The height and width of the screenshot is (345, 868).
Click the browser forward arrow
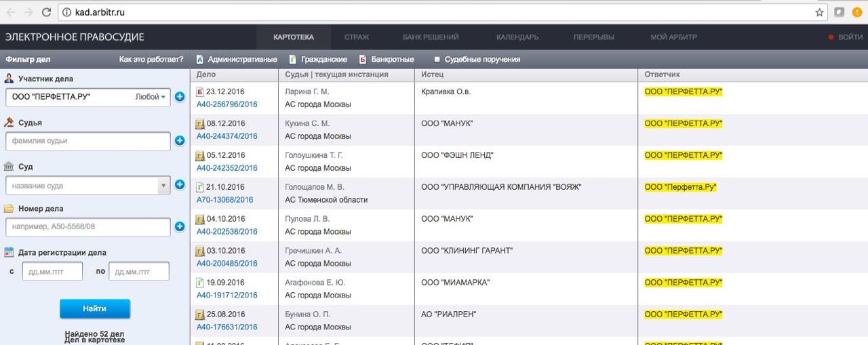coord(28,12)
